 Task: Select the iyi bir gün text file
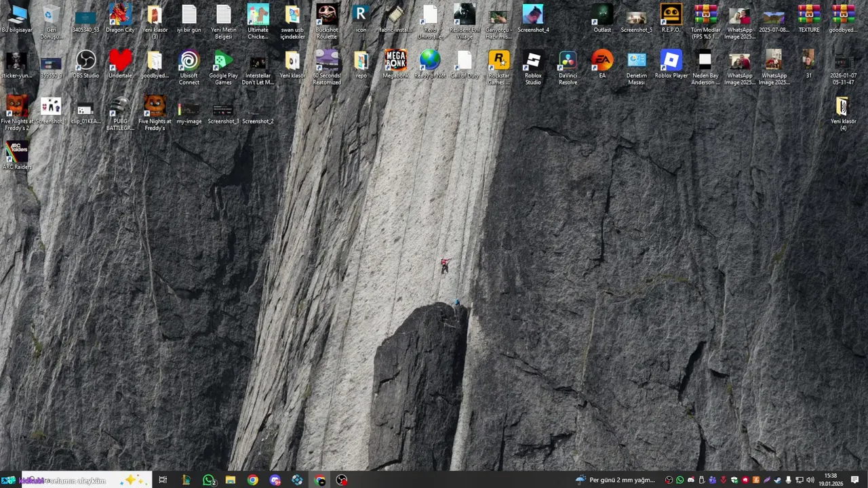(x=189, y=19)
